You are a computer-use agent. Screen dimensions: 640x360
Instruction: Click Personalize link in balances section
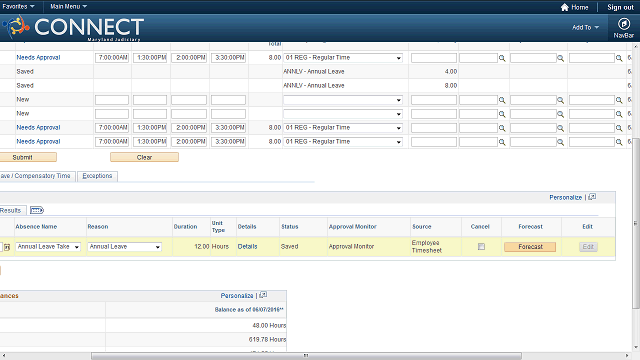(x=237, y=295)
